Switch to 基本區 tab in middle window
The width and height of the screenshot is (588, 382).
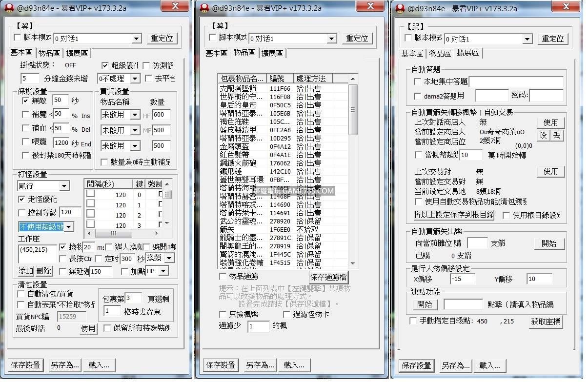[216, 53]
